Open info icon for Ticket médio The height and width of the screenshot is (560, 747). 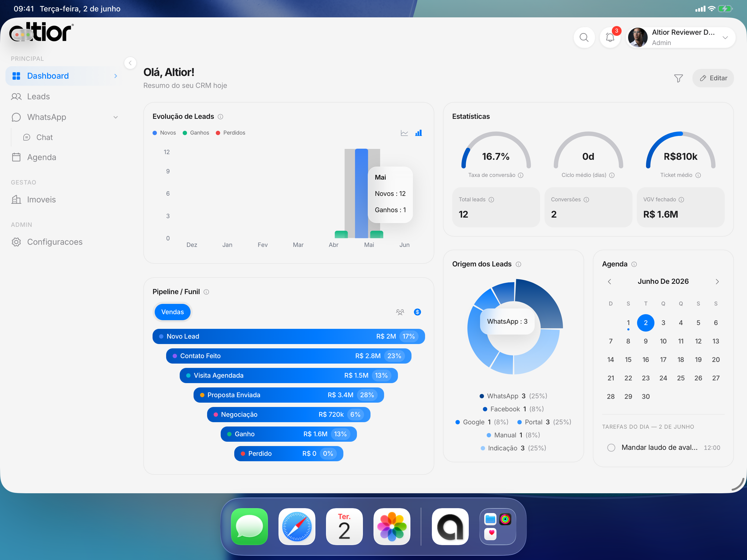pyautogui.click(x=698, y=175)
